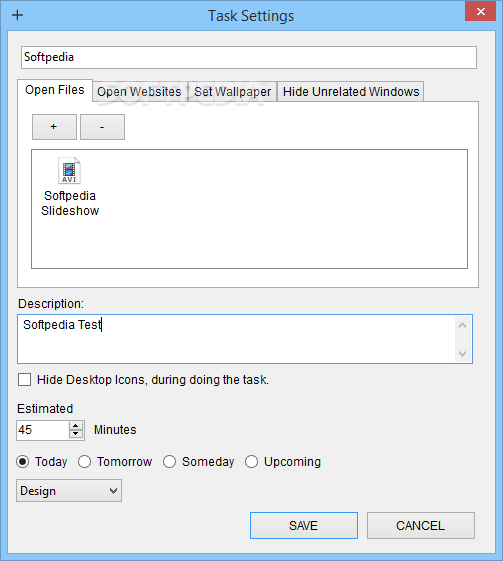This screenshot has height=561, width=503.
Task: Remove a file with the - button
Action: click(102, 127)
